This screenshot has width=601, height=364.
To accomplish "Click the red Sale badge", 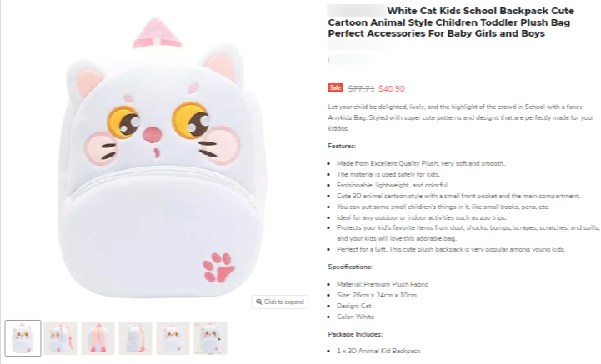I will click(x=335, y=87).
